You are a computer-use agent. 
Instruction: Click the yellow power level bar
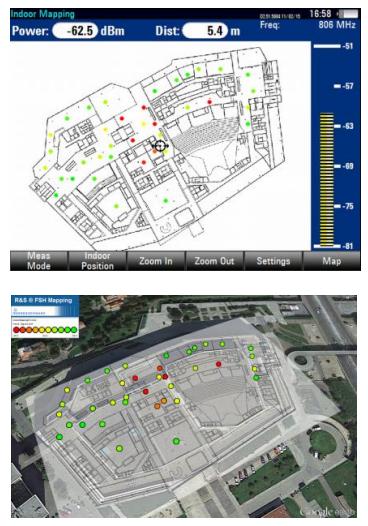(326, 180)
